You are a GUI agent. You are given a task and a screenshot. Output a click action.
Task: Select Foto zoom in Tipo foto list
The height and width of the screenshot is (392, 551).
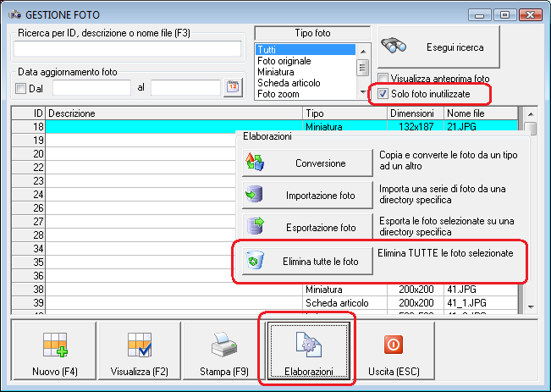pyautogui.click(x=306, y=94)
